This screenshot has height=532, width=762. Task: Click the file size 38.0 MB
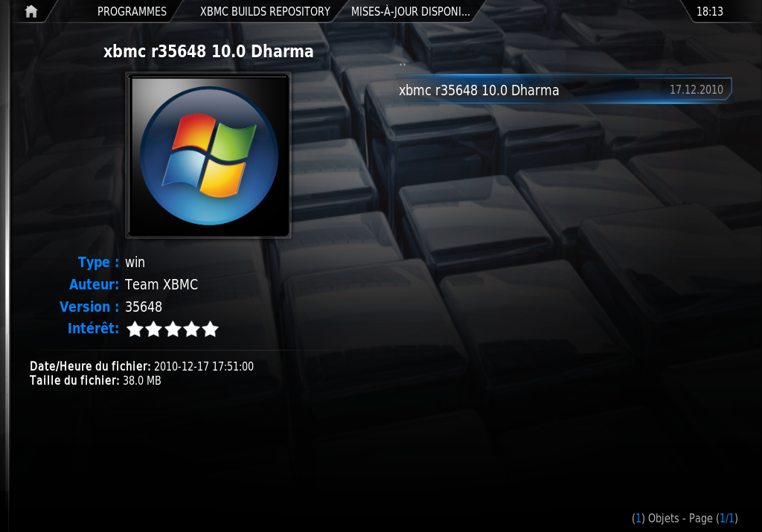142,380
